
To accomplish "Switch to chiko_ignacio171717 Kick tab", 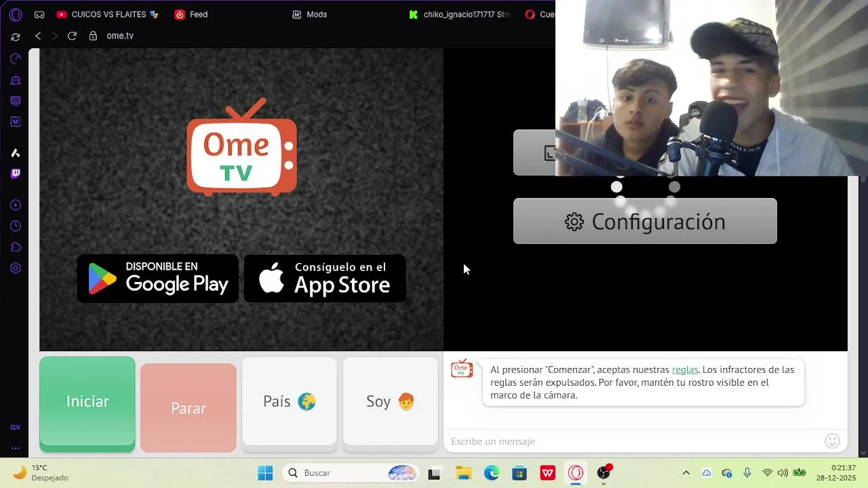I will [461, 14].
